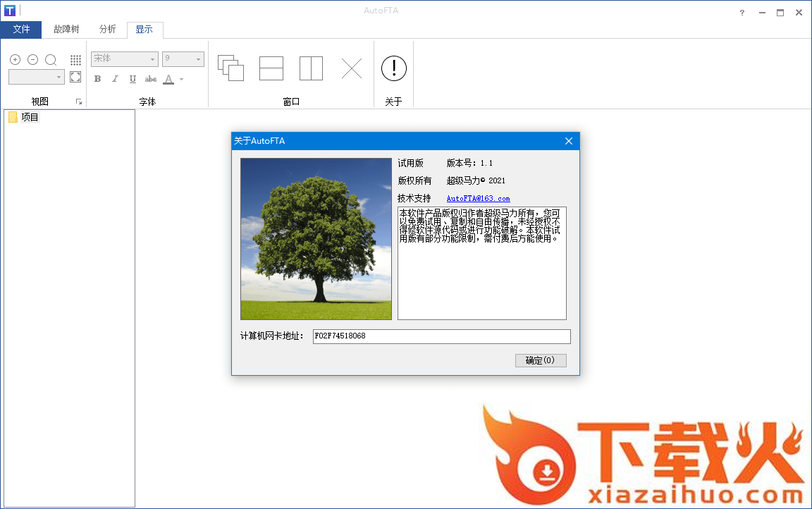Select the 显示 tab
The height and width of the screenshot is (509, 812).
(144, 30)
